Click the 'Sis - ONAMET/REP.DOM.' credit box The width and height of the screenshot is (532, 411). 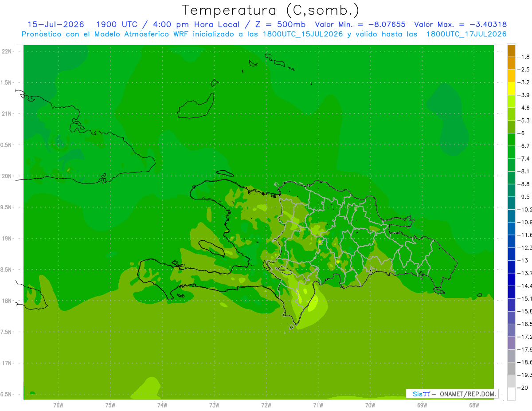[x=452, y=394]
